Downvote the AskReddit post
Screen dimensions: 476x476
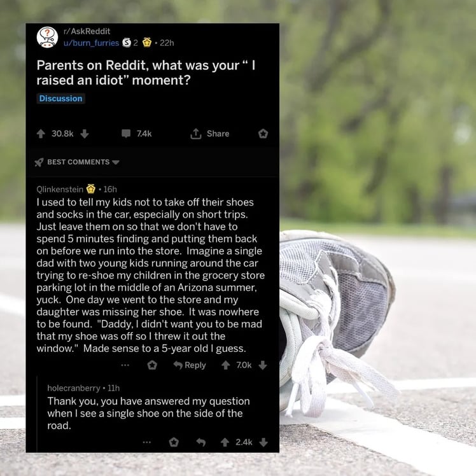coord(85,134)
